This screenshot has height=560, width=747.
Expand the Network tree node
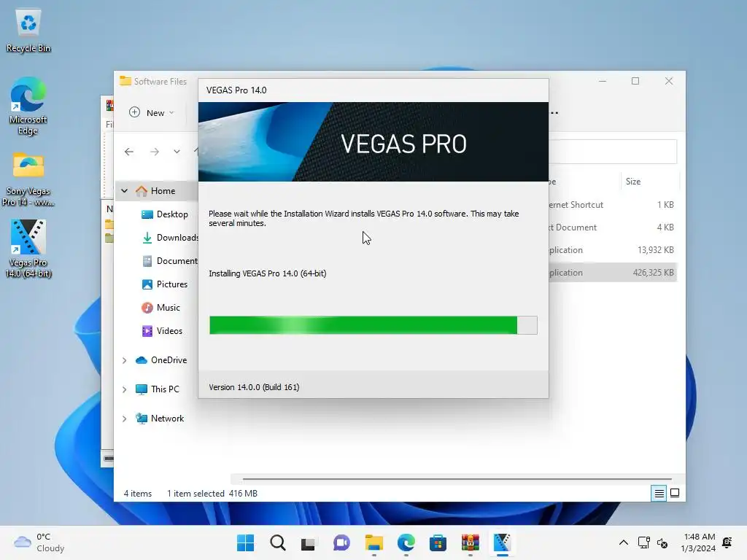[124, 419]
